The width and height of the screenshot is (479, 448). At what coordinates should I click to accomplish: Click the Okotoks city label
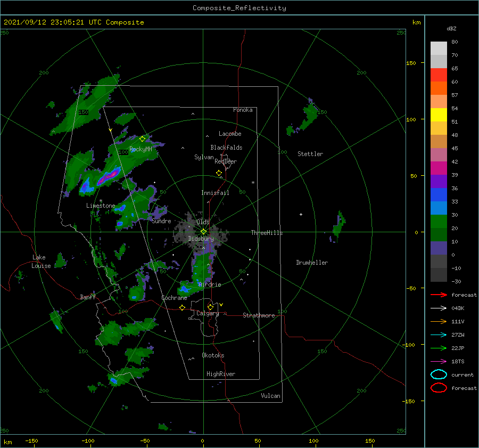coord(213,355)
